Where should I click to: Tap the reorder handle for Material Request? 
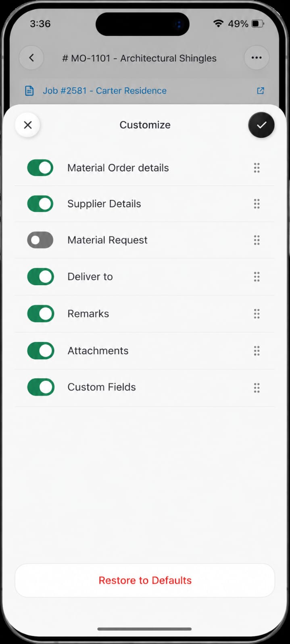click(x=257, y=240)
